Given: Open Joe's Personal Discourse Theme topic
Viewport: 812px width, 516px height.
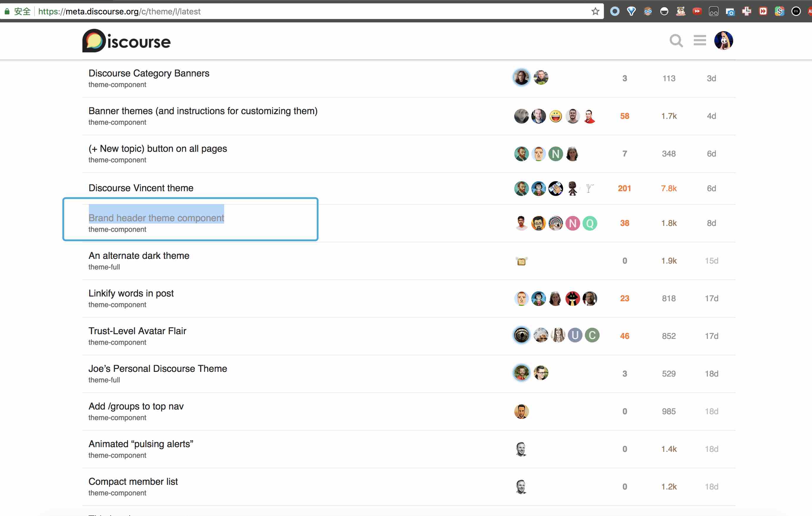Looking at the screenshot, I should [x=157, y=368].
